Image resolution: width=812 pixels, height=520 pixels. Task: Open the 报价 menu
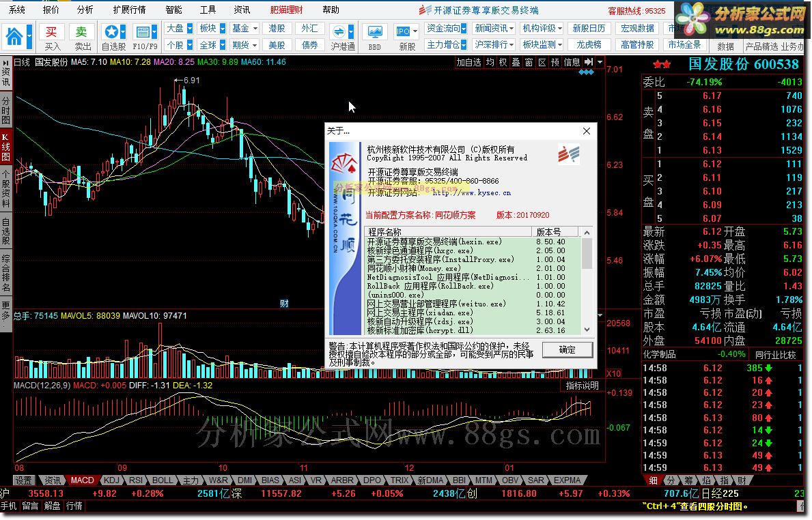pos(51,10)
